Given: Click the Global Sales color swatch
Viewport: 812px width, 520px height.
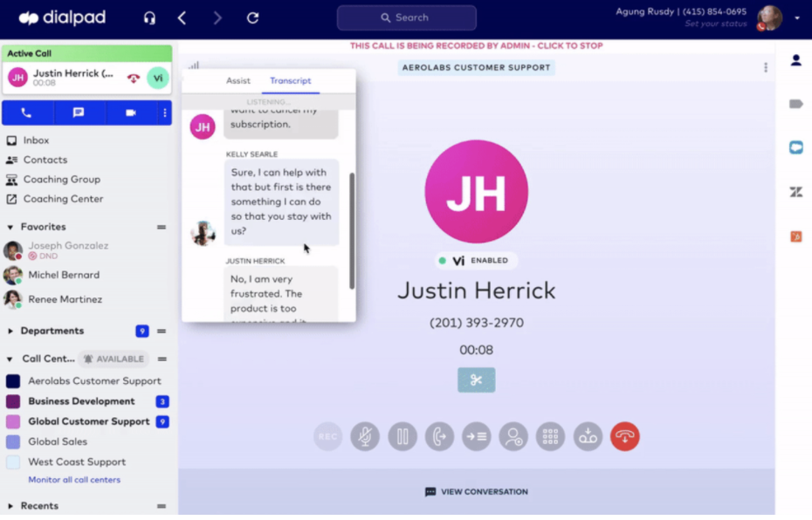Looking at the screenshot, I should coord(13,441).
